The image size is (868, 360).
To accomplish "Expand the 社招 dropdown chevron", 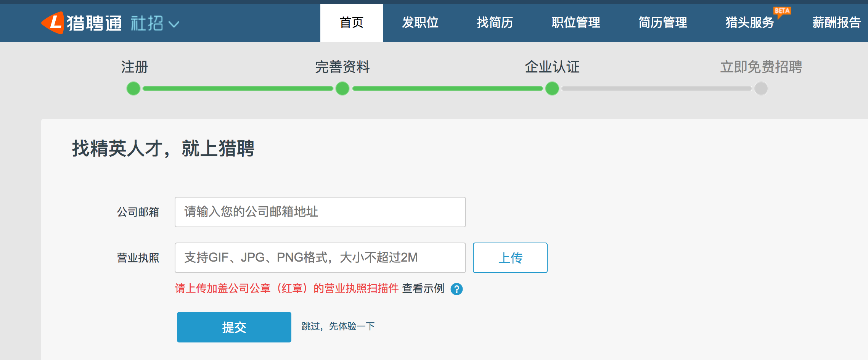I will [174, 24].
